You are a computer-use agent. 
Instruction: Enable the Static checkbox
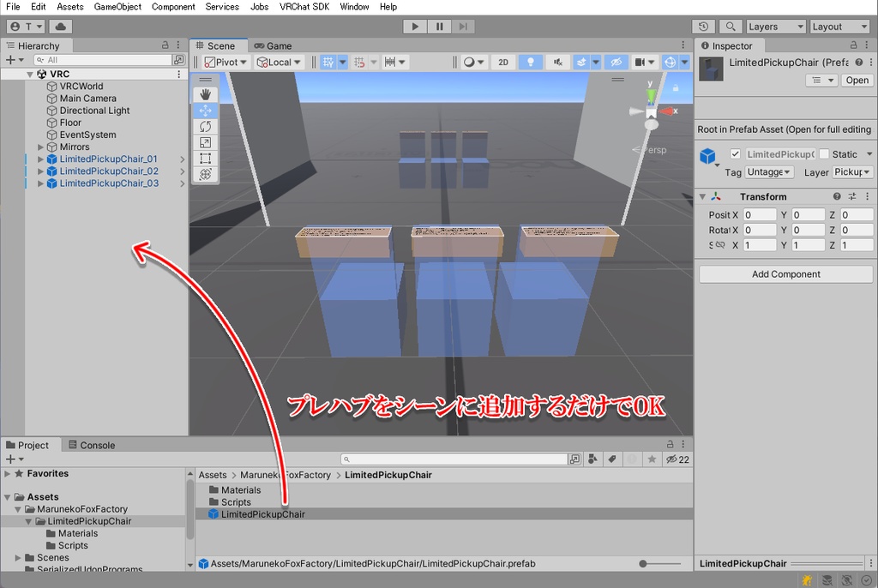point(824,154)
